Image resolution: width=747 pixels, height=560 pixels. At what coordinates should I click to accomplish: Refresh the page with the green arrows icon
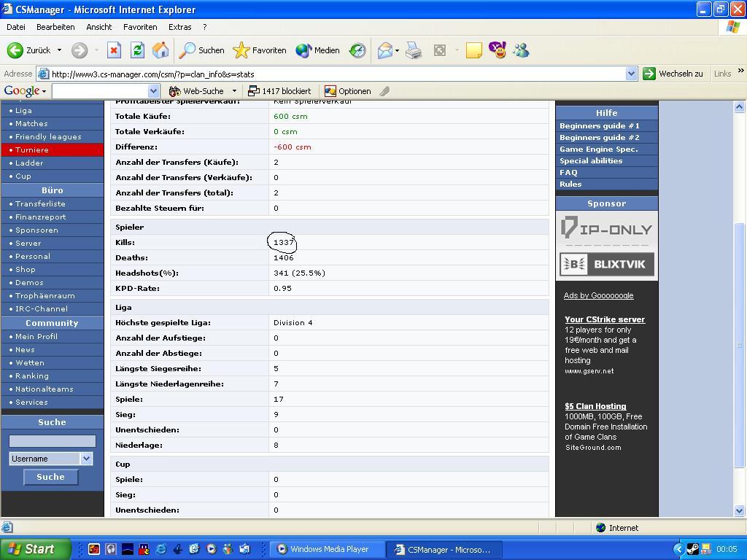pos(137,50)
